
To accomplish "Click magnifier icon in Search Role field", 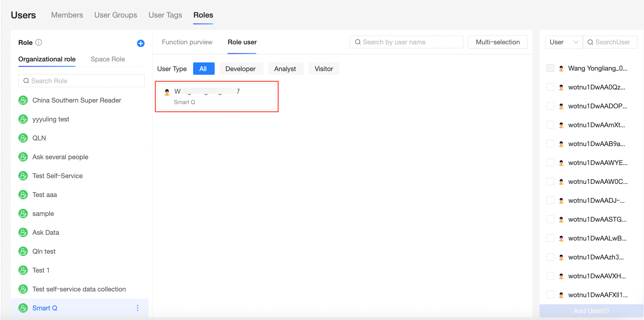I will coord(26,81).
